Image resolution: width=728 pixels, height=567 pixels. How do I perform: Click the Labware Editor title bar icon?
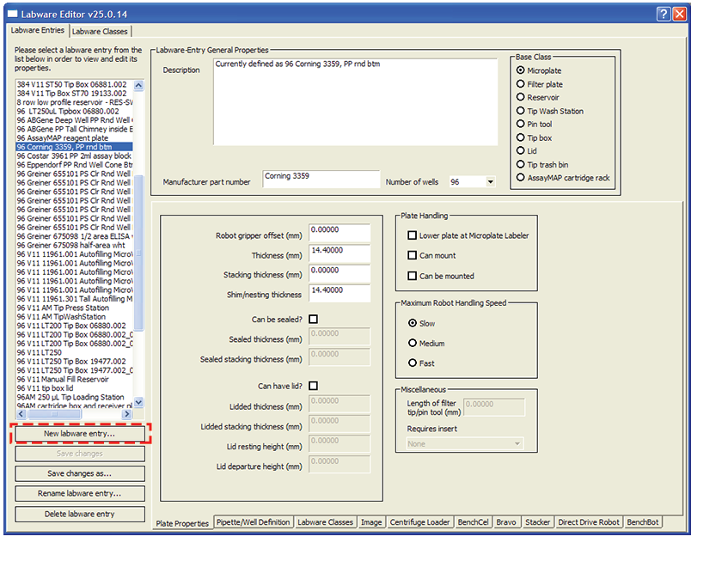click(14, 14)
